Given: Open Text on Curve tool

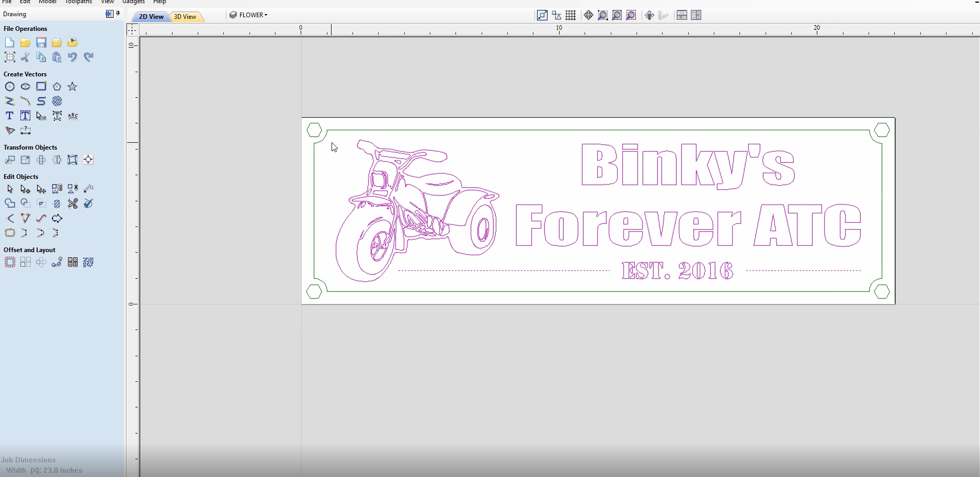Looking at the screenshot, I should (x=73, y=116).
